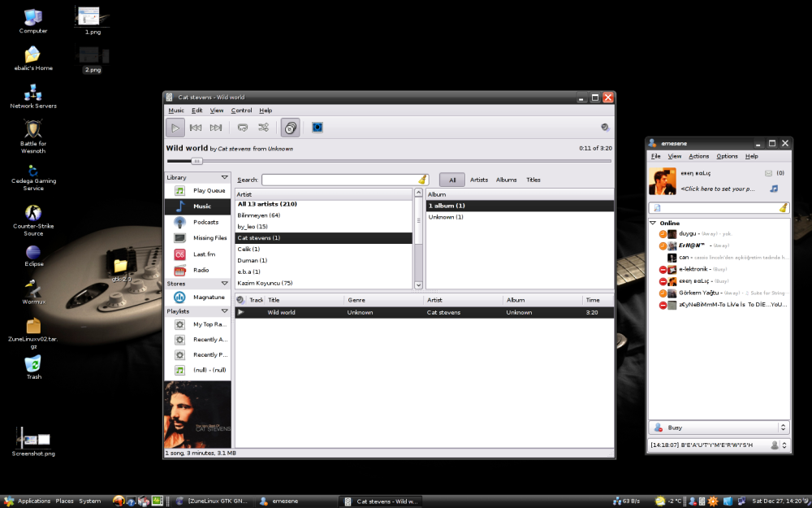The width and height of the screenshot is (812, 508).
Task: Click the artist list scroll-down arrow
Action: coord(418,284)
